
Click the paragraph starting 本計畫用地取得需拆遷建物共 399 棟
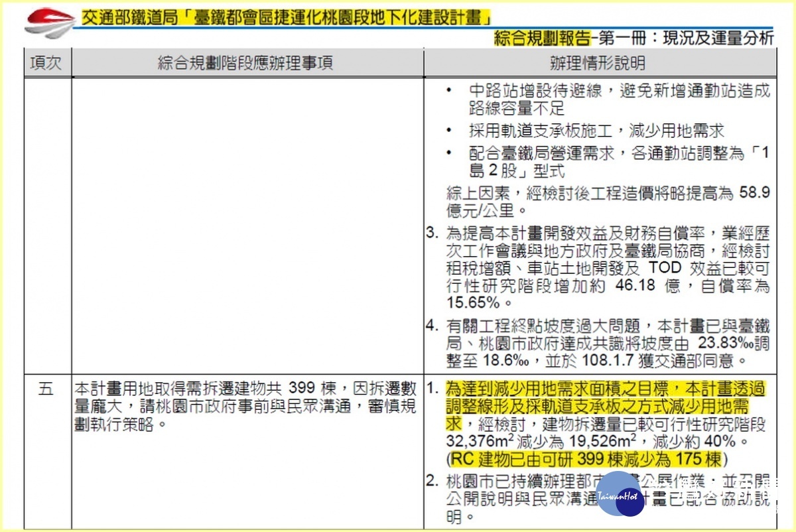click(246, 405)
